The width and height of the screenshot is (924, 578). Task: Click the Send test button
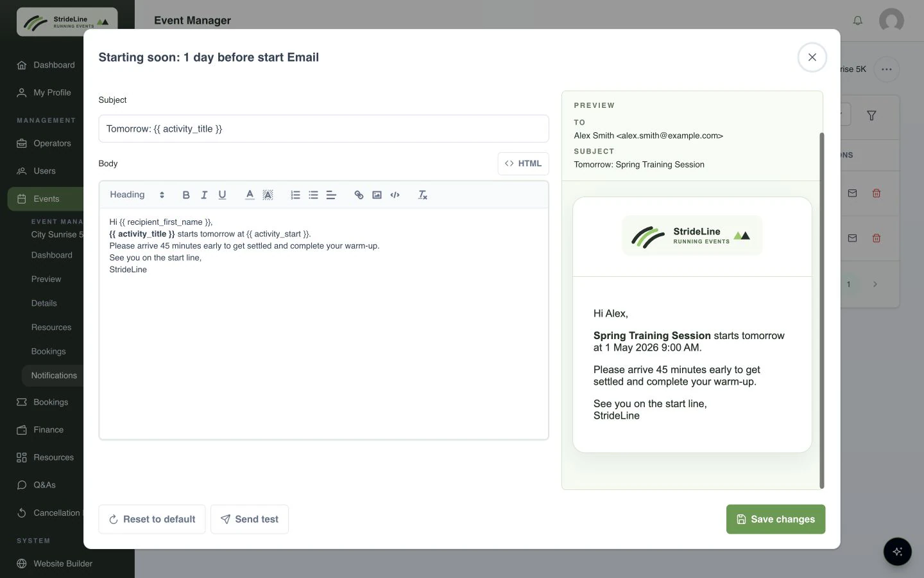point(250,519)
